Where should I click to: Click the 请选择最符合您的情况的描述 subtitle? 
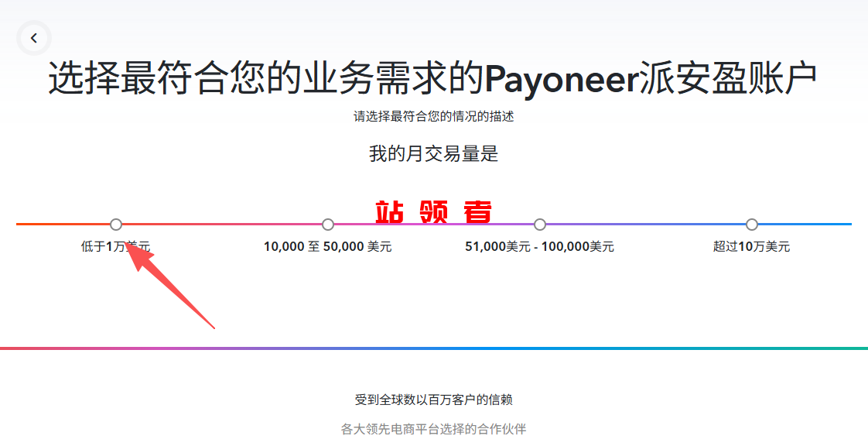tap(433, 117)
